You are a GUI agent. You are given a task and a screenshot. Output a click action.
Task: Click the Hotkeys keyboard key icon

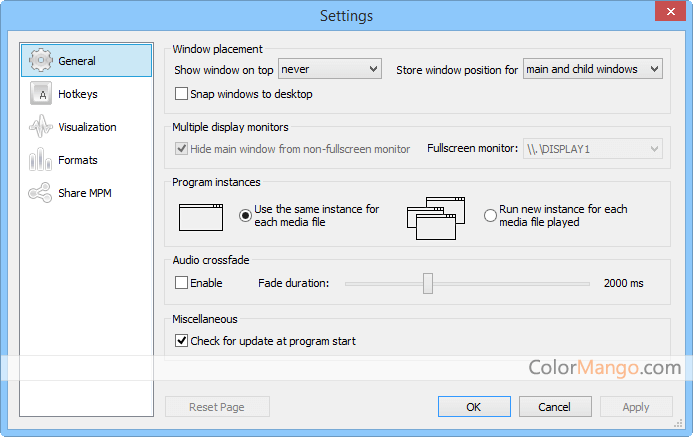(x=40, y=94)
